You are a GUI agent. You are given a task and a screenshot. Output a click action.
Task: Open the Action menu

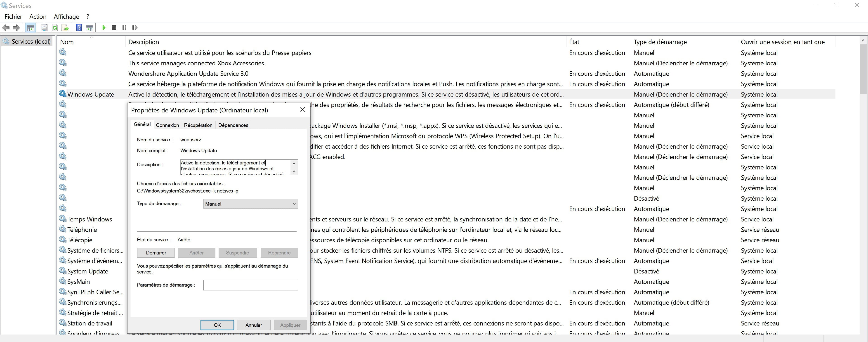(38, 17)
